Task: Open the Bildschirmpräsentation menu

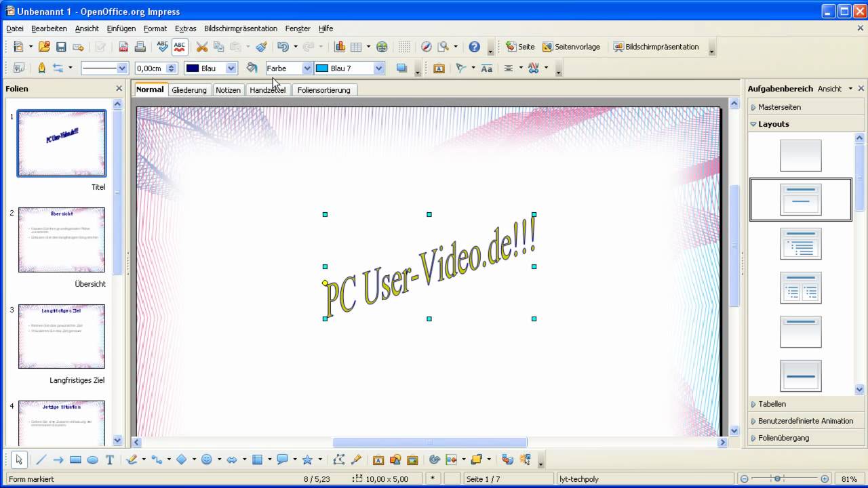Action: click(x=241, y=28)
